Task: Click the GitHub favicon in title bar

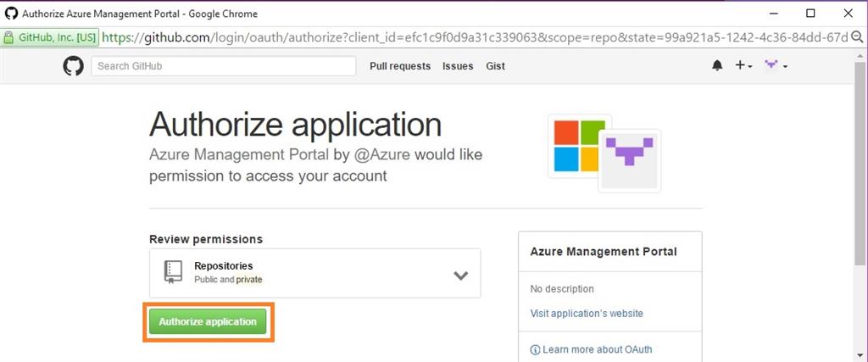Action: 11,14
